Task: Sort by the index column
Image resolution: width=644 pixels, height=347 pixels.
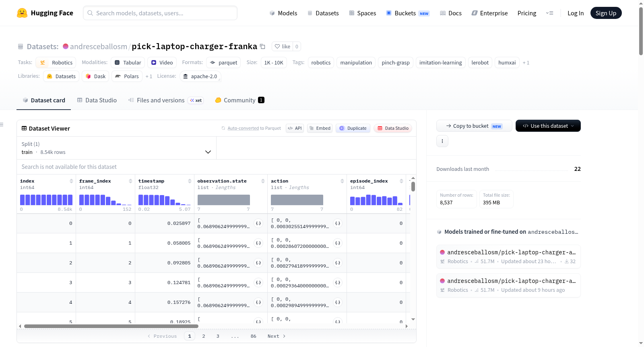Action: (71, 181)
